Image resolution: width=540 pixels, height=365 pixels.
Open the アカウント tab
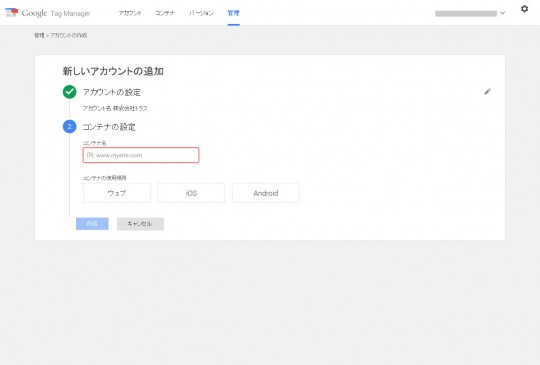130,13
